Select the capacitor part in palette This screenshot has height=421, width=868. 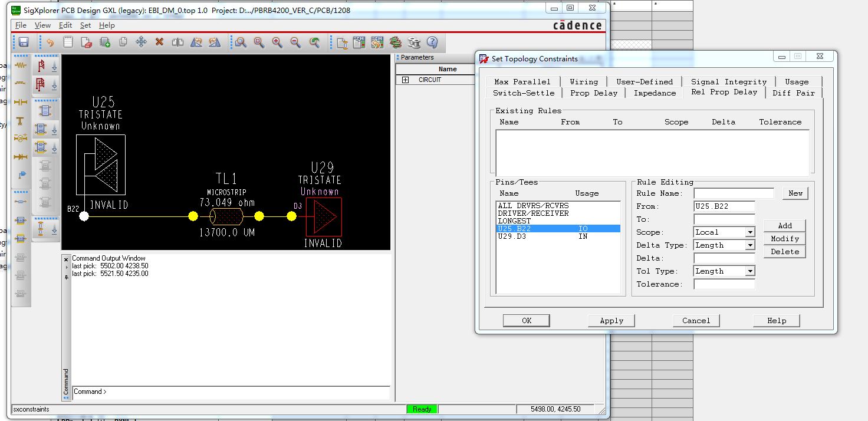21,102
